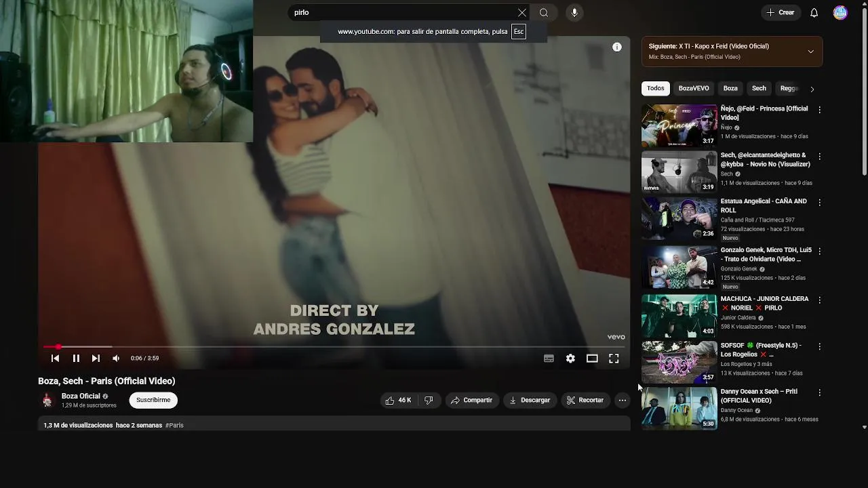868x488 pixels.
Task: Clip the video using Recortar
Action: click(x=585, y=401)
